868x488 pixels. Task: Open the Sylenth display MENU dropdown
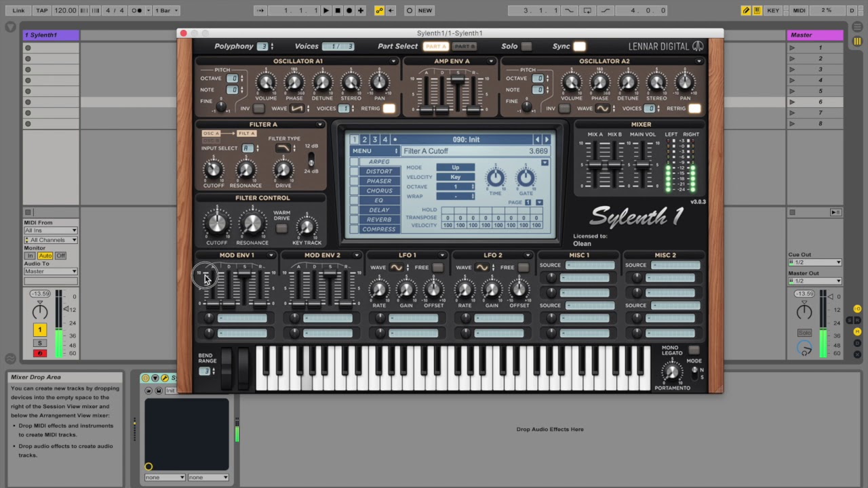(374, 150)
